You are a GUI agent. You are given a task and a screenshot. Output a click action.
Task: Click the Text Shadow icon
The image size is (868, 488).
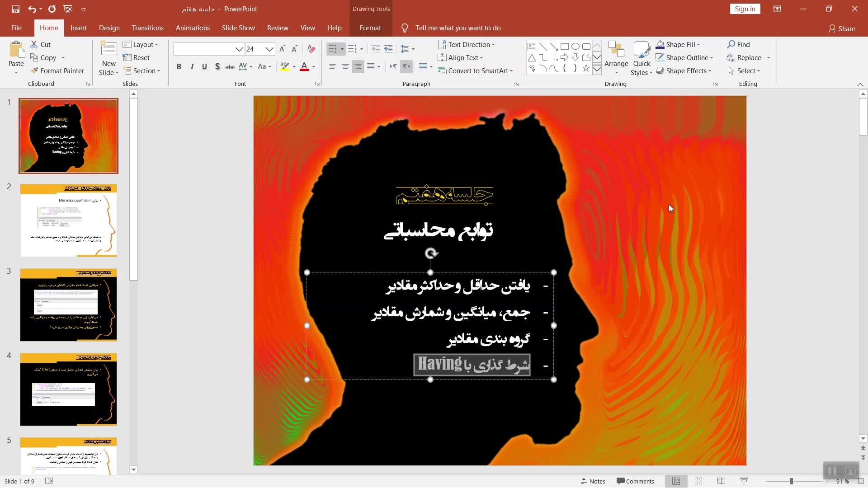coord(217,67)
